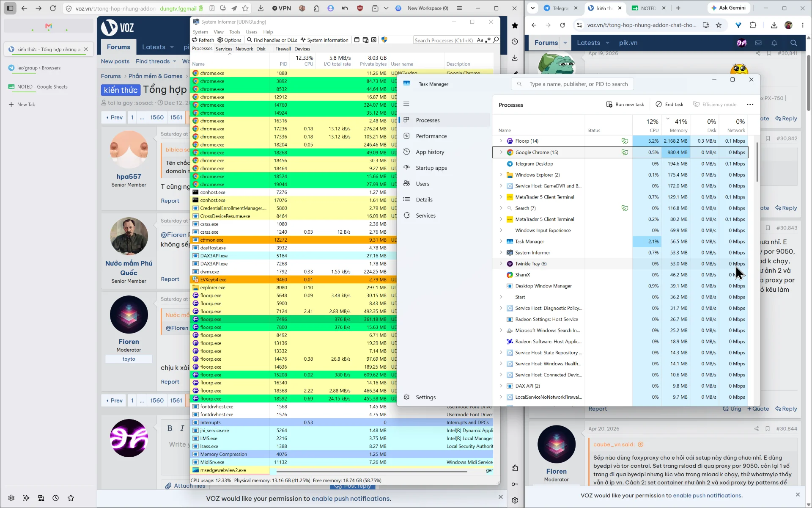Toggle case-sensitive Aa in System Informer search
This screenshot has height=508, width=812.
[480, 40]
